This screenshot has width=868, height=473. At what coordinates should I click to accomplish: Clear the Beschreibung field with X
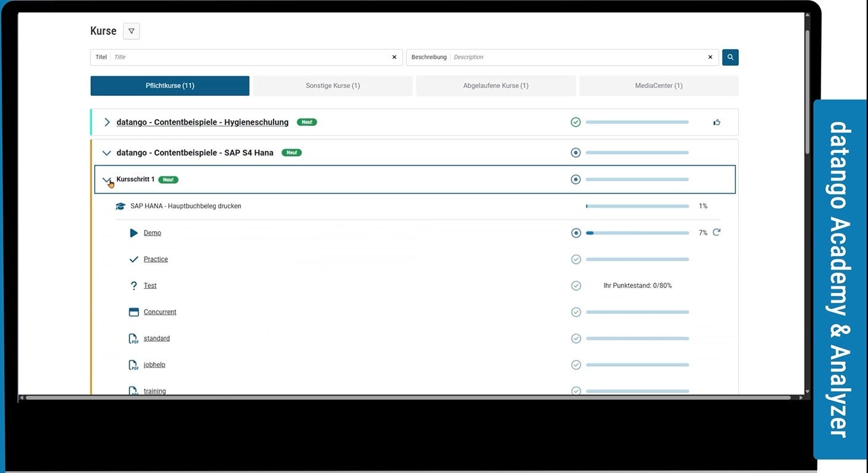[710, 57]
